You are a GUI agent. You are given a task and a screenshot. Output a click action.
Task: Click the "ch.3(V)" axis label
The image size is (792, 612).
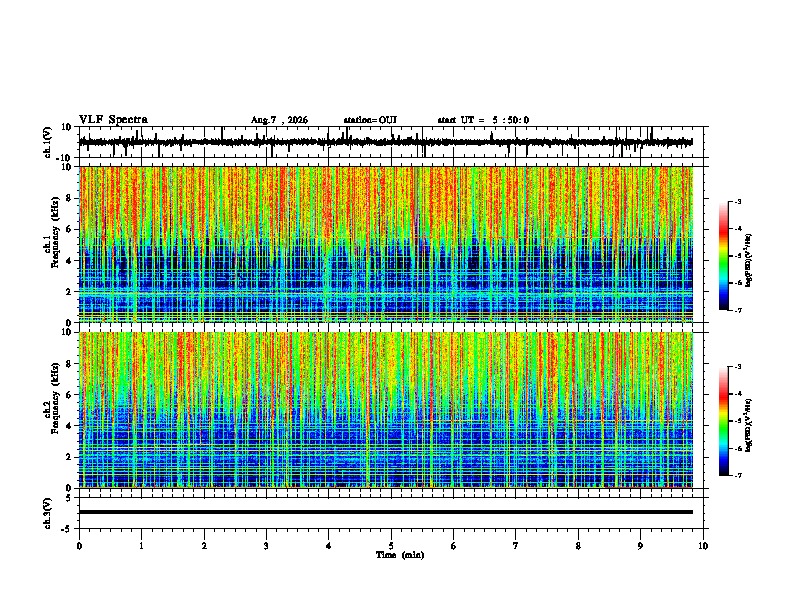48,514
